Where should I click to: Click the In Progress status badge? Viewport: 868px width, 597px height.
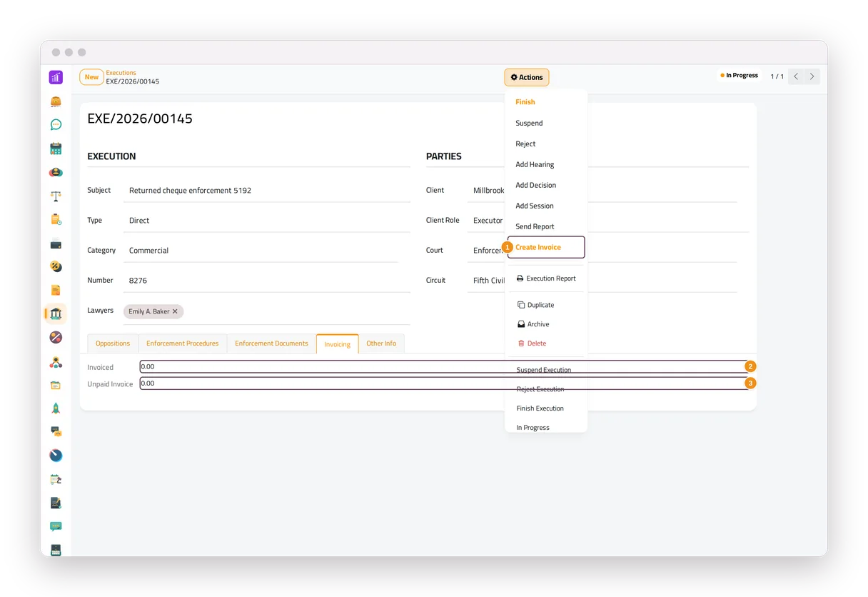(x=740, y=76)
